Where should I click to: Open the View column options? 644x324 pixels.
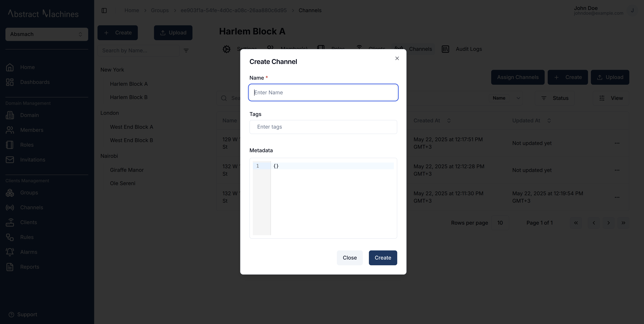click(611, 98)
